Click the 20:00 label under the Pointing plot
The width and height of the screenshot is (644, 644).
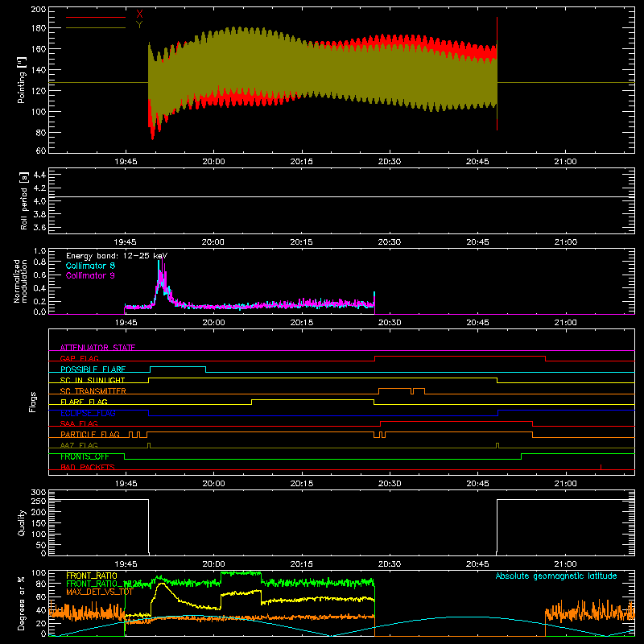click(x=213, y=162)
